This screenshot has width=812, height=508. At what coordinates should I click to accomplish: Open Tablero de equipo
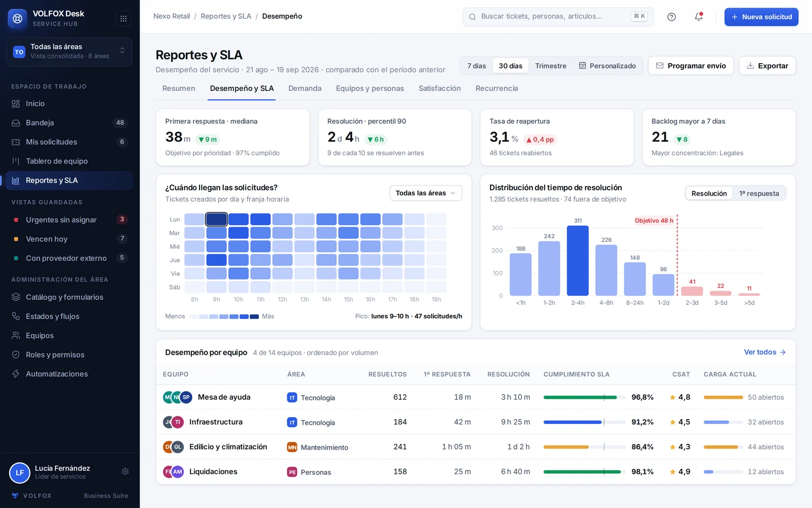[70, 161]
